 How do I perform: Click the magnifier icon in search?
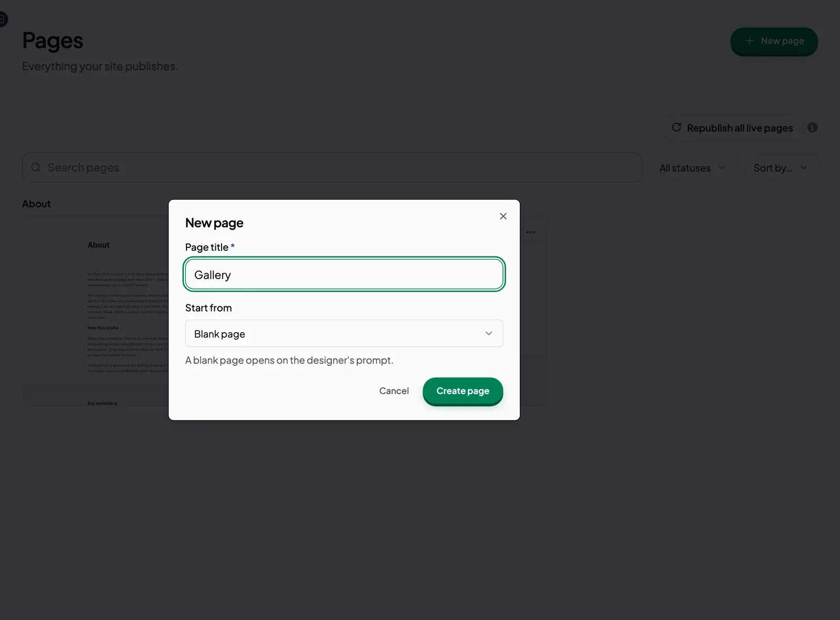[36, 168]
